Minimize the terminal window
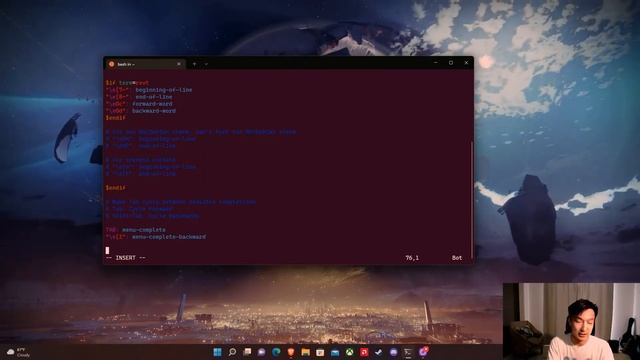Viewport: 640px width, 360px height. coord(436,63)
